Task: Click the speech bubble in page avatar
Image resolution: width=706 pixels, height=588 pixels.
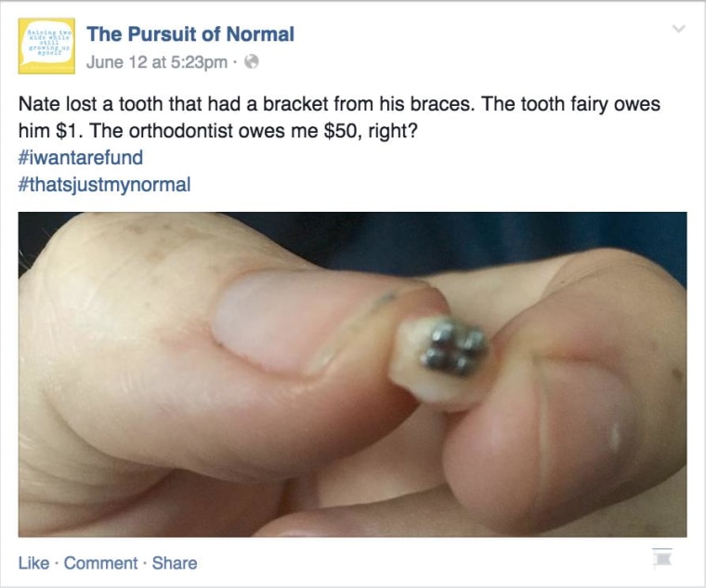Action: pos(46,44)
